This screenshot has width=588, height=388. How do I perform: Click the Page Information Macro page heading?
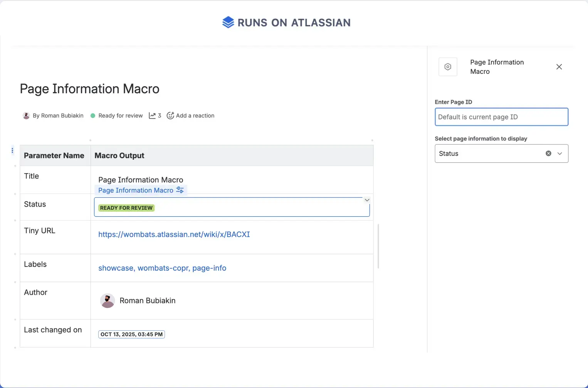pos(89,89)
